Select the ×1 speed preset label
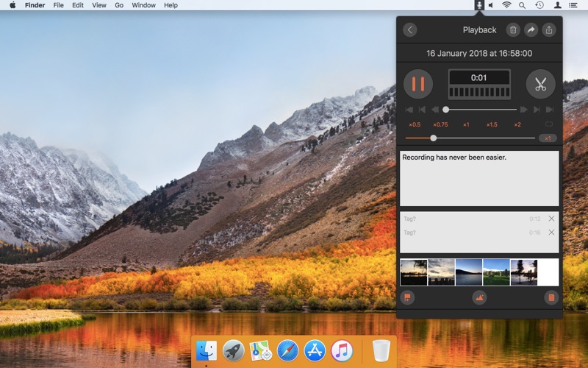 coord(466,124)
